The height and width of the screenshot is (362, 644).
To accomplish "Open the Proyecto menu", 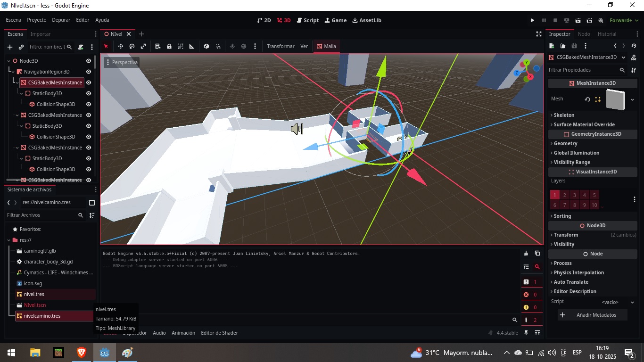I will click(37, 20).
